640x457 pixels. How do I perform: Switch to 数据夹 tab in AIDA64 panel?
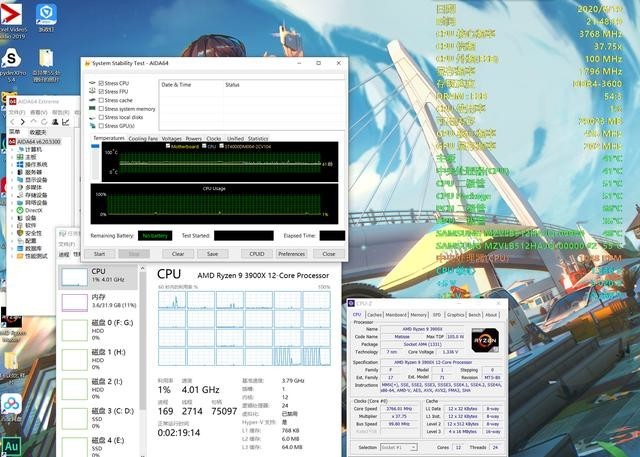point(38,132)
